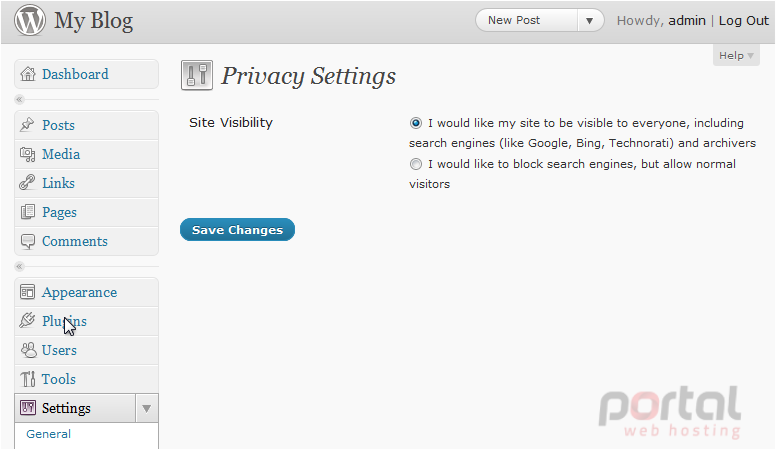Collapse sidebar using arrow below Dashboard
The width and height of the screenshot is (776, 450).
(x=19, y=100)
